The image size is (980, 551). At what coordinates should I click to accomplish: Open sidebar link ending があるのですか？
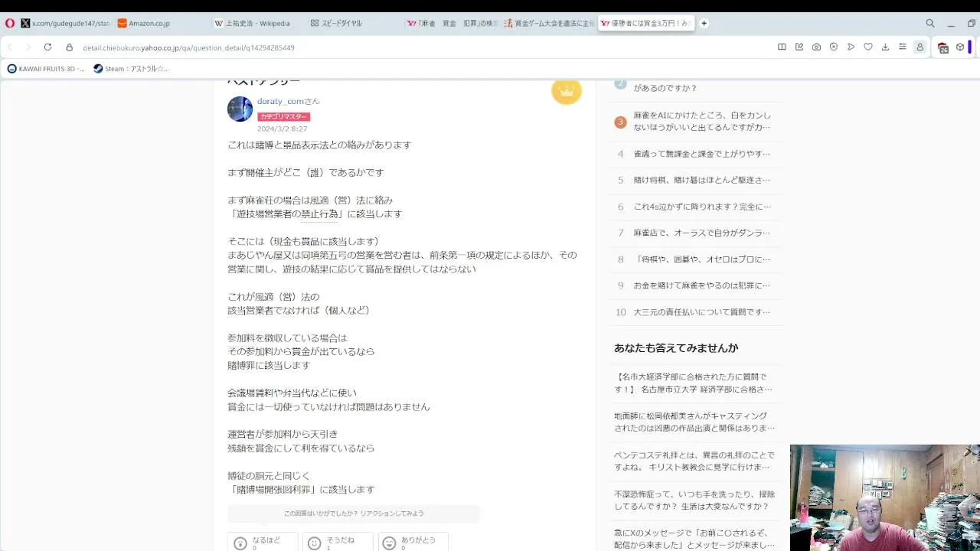coord(665,88)
